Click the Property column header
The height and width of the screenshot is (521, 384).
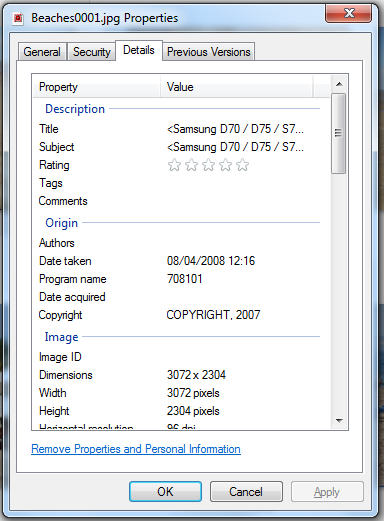97,87
